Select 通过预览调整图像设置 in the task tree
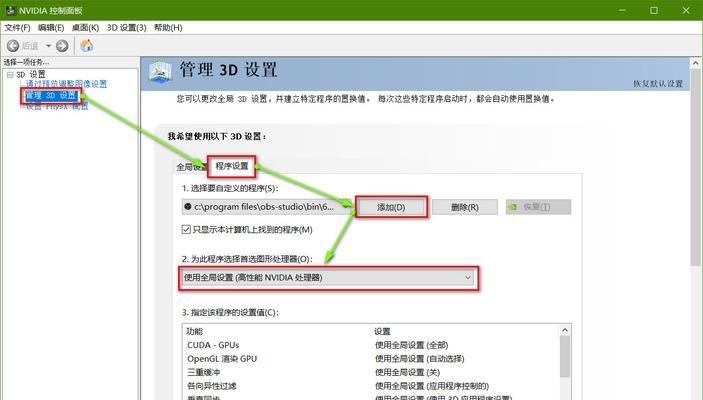The height and width of the screenshot is (400, 703). point(66,84)
